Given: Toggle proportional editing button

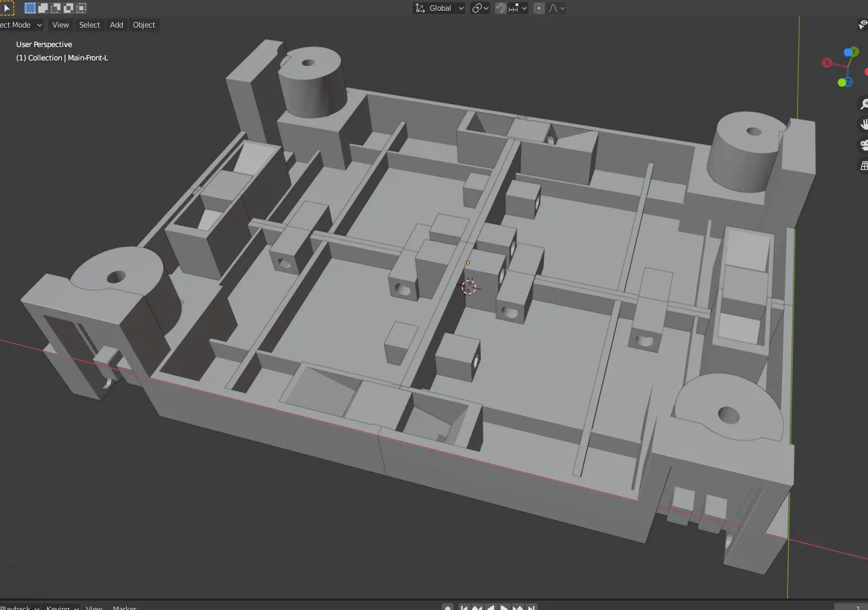Looking at the screenshot, I should click(538, 8).
